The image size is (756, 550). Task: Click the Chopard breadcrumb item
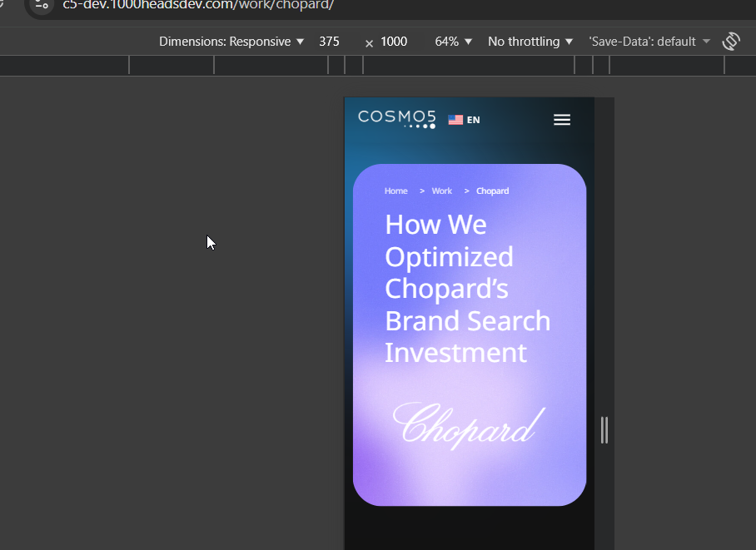tap(492, 191)
